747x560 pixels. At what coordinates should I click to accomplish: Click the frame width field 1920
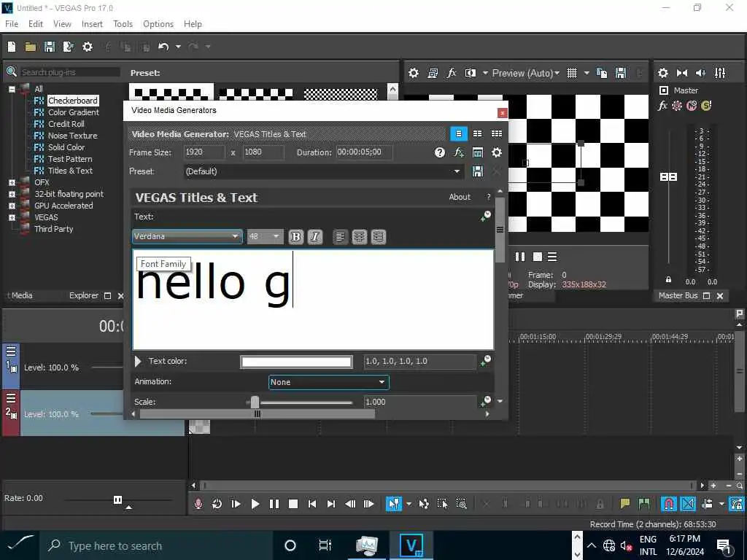point(205,152)
